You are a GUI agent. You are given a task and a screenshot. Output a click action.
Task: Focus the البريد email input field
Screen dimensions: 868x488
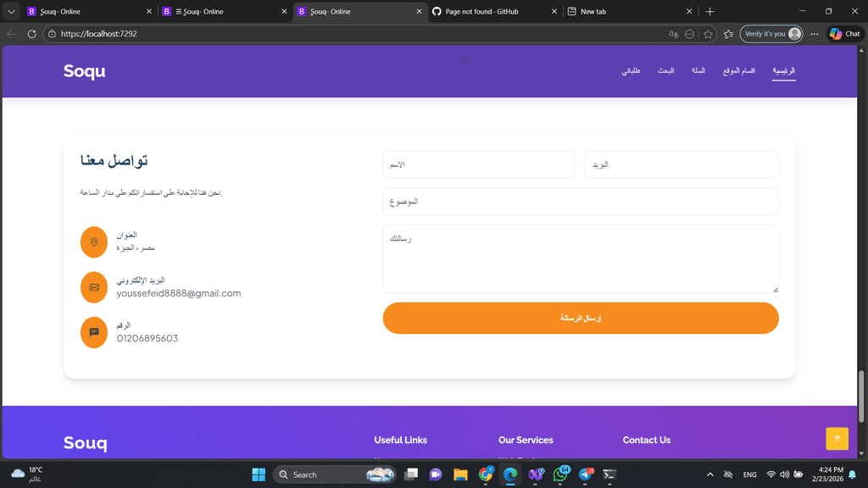[682, 164]
